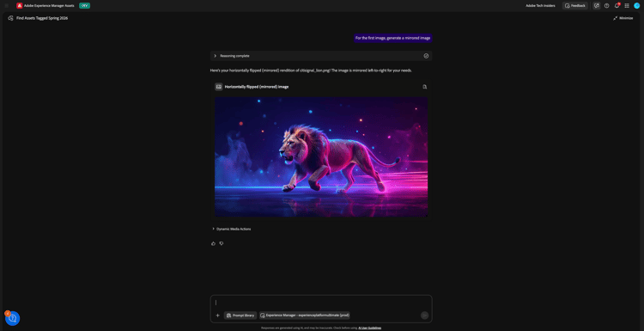Open the Experience Manager source selector
Viewport: 644px width, 331px height.
pos(304,316)
